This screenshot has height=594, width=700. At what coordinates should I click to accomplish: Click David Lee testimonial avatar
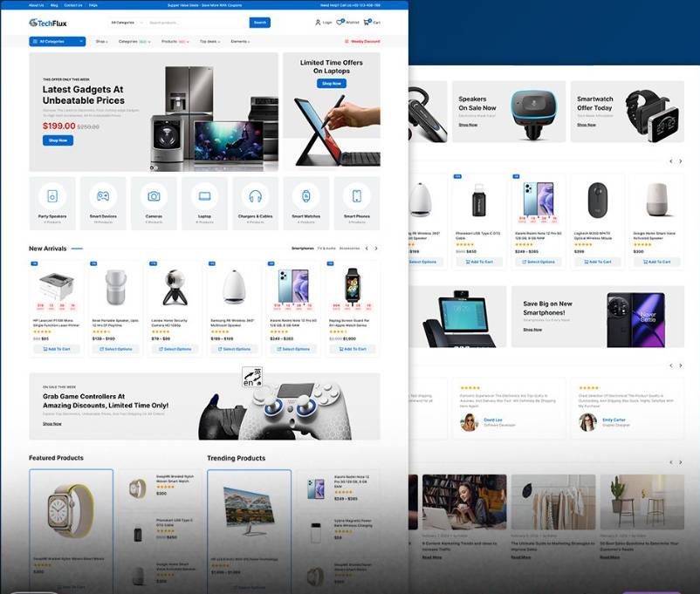pyautogui.click(x=470, y=422)
